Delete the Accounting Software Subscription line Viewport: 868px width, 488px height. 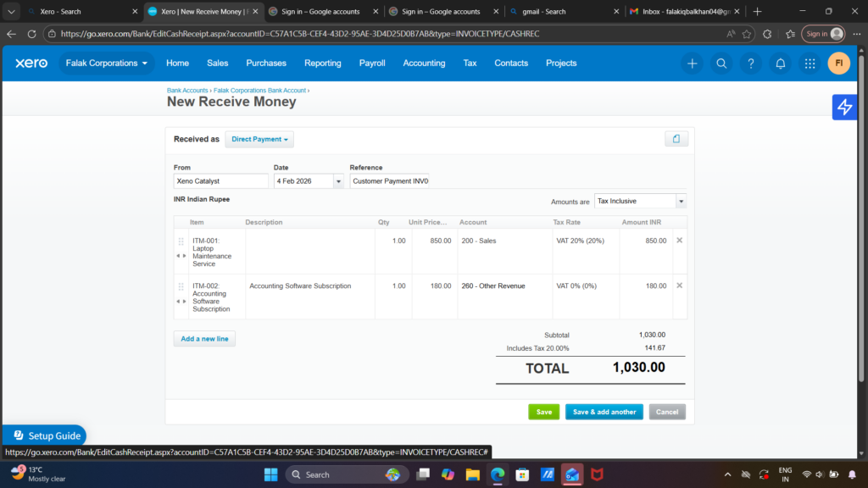pos(679,286)
